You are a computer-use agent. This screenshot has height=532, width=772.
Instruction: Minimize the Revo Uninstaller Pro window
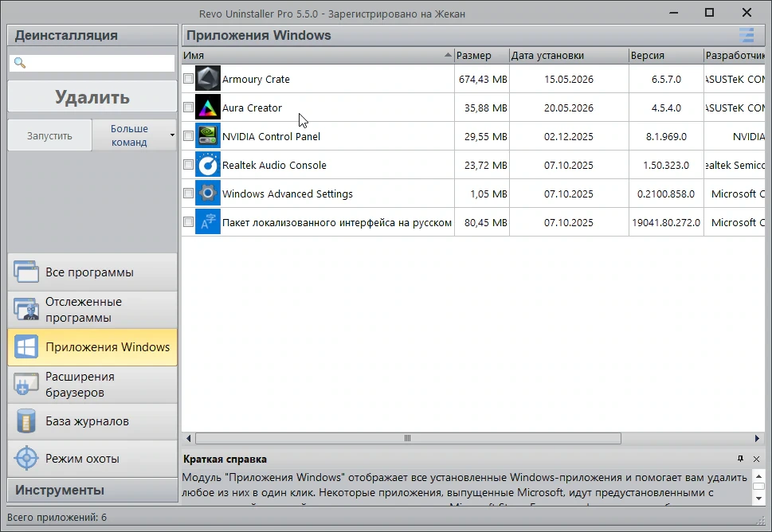pyautogui.click(x=674, y=13)
